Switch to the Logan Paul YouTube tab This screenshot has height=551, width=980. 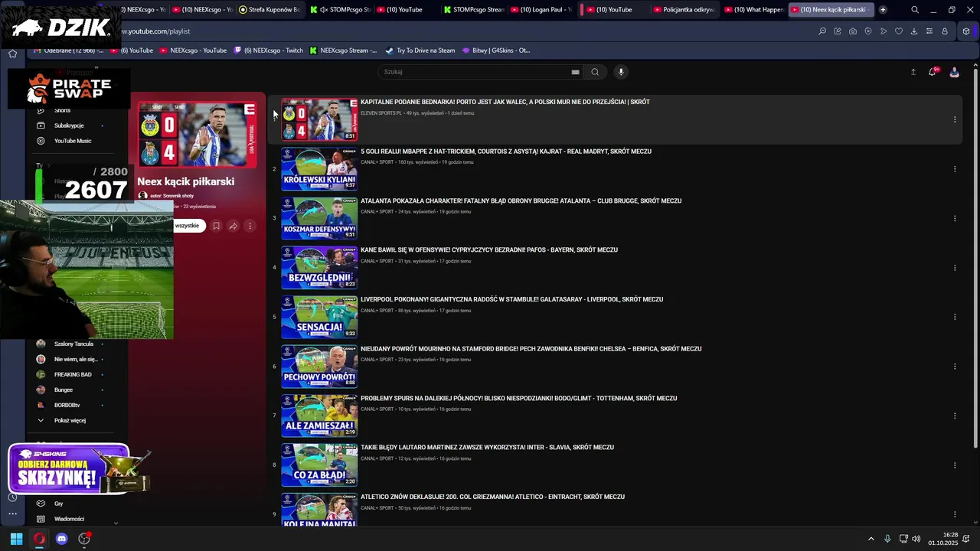pos(541,10)
